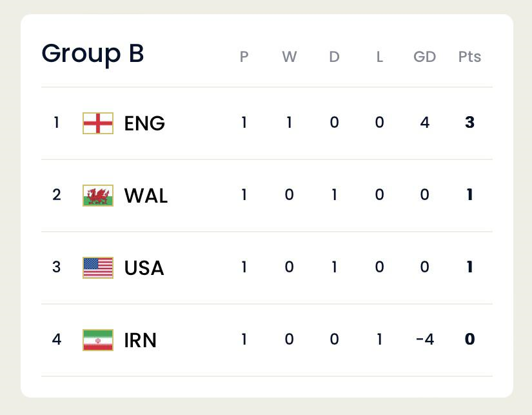Select the WAL team name
The width and height of the screenshot is (532, 415).
click(146, 196)
